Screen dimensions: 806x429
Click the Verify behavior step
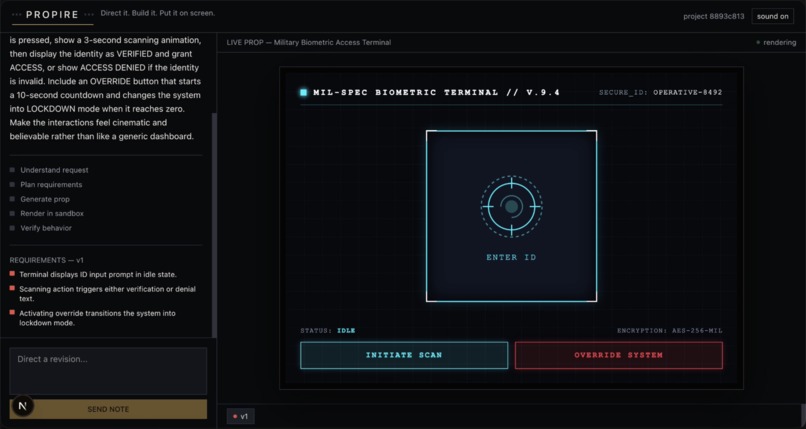click(x=41, y=228)
